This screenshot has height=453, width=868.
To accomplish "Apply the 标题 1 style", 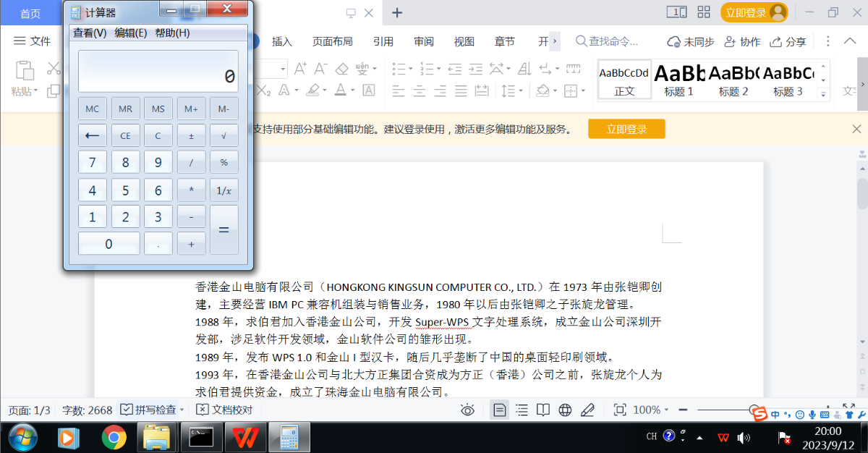I will click(x=679, y=80).
